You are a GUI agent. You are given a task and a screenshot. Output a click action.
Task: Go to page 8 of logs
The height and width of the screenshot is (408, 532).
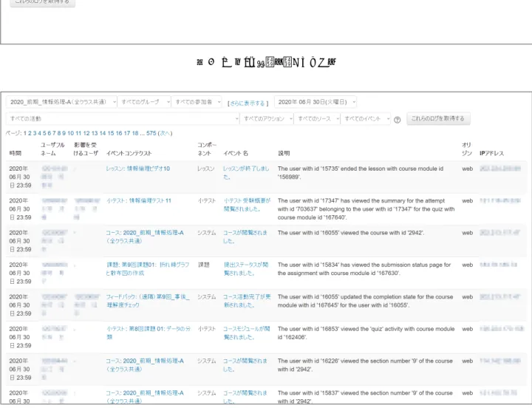pos(59,133)
